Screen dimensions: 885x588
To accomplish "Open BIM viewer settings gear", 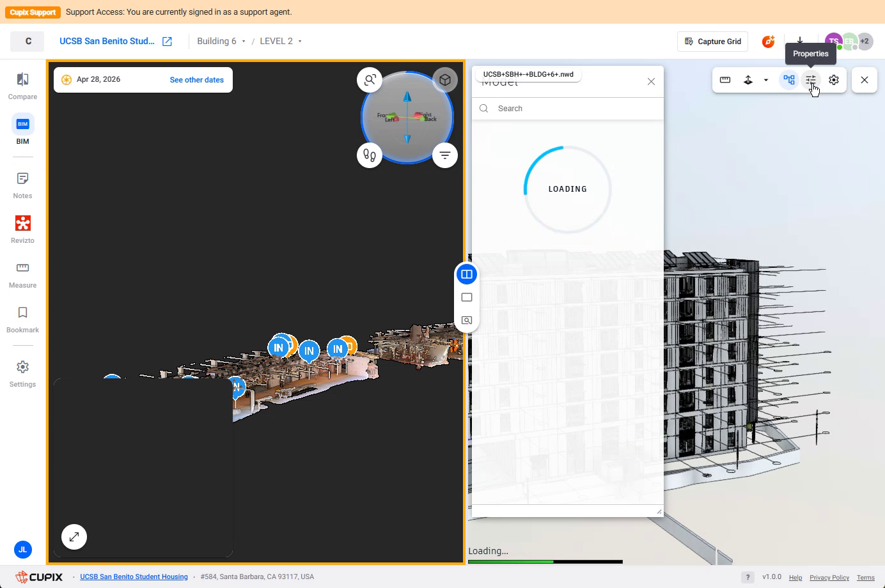I will click(x=834, y=80).
